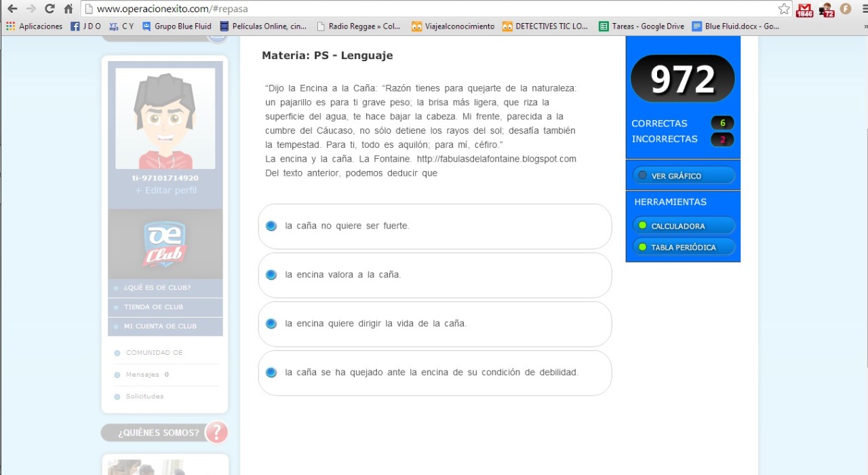The width and height of the screenshot is (868, 475).
Task: Click the red question mark help icon
Action: click(x=216, y=432)
